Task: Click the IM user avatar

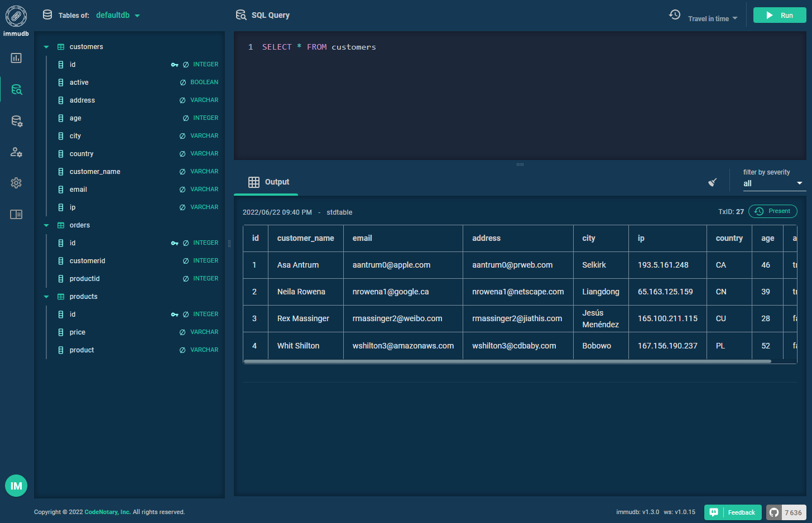Action: click(16, 486)
